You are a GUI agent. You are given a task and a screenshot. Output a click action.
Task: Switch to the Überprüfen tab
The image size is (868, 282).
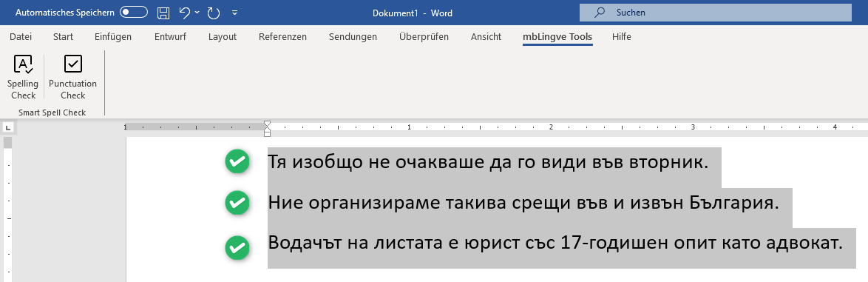pyautogui.click(x=424, y=37)
